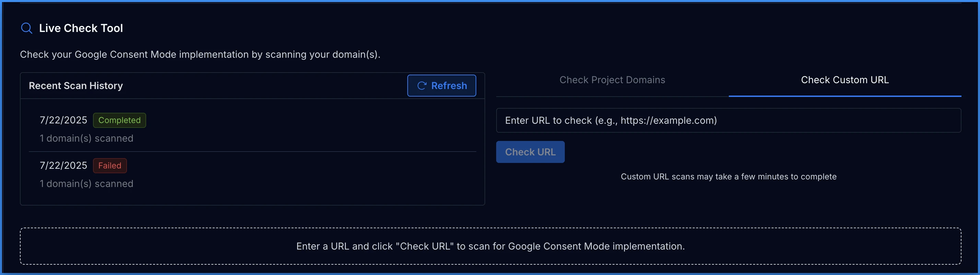Select the Check Custom URL tab
The image size is (980, 275).
point(844,80)
